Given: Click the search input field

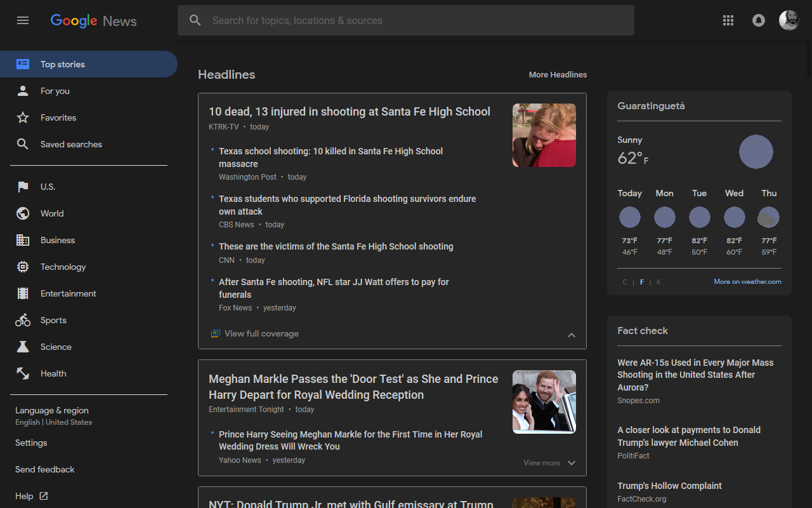Looking at the screenshot, I should coord(406,20).
